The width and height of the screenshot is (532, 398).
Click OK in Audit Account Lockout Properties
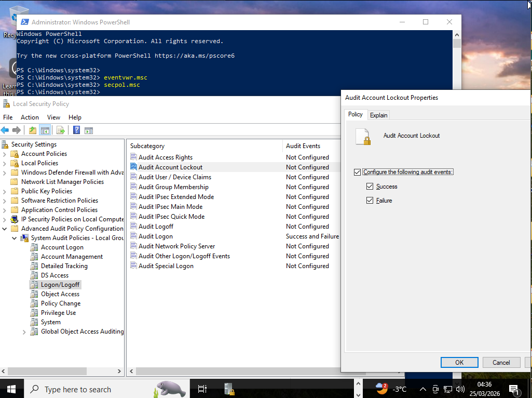coord(459,363)
